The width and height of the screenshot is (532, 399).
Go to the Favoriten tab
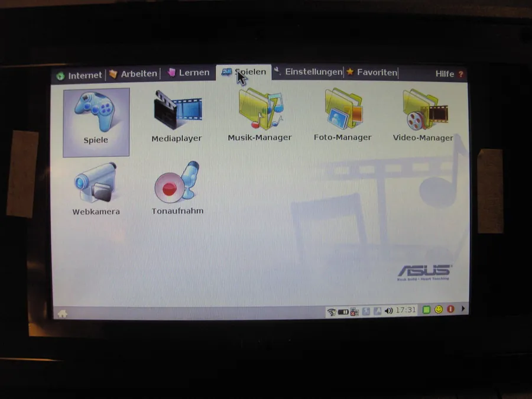point(372,72)
